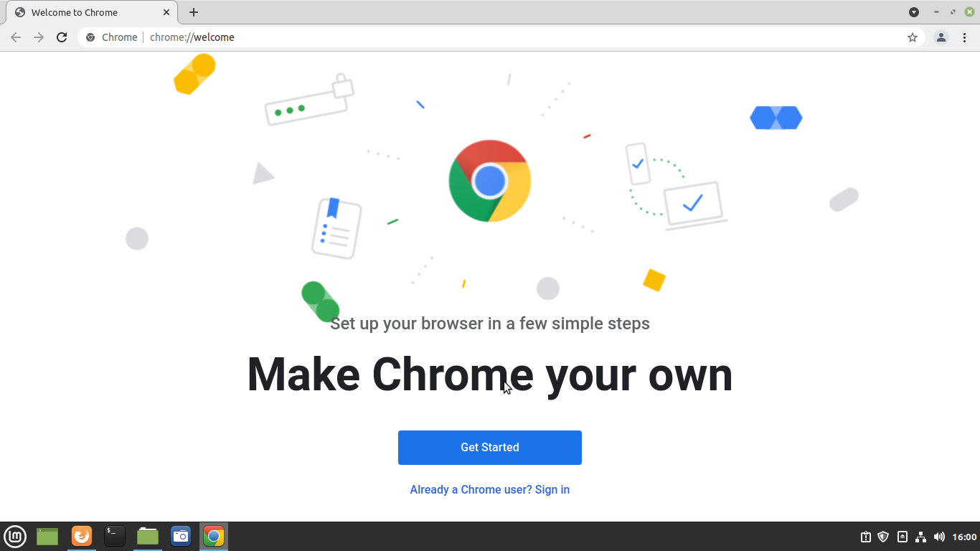Click the Update Manager tray icon
The height and width of the screenshot is (551, 980).
[866, 536]
